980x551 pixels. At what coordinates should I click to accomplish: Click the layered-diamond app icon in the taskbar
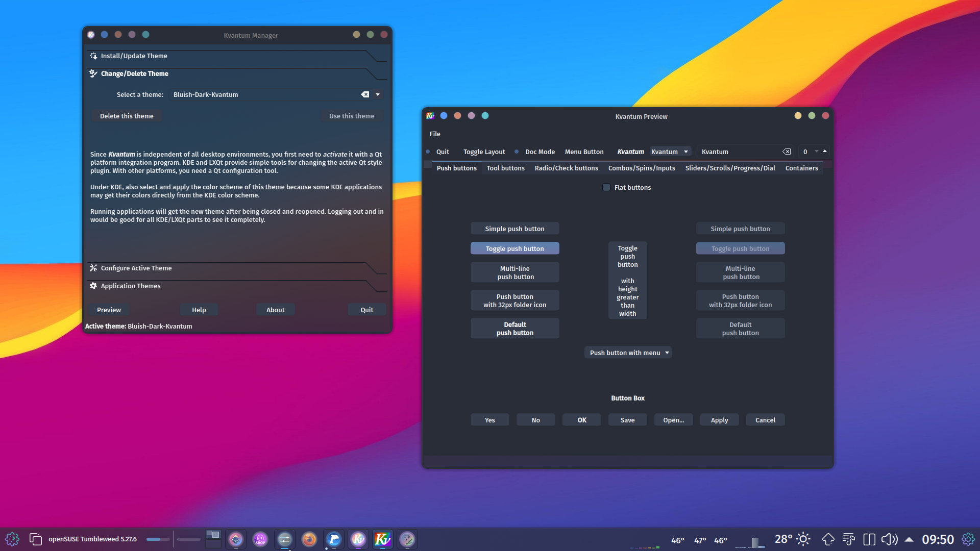coord(236,539)
